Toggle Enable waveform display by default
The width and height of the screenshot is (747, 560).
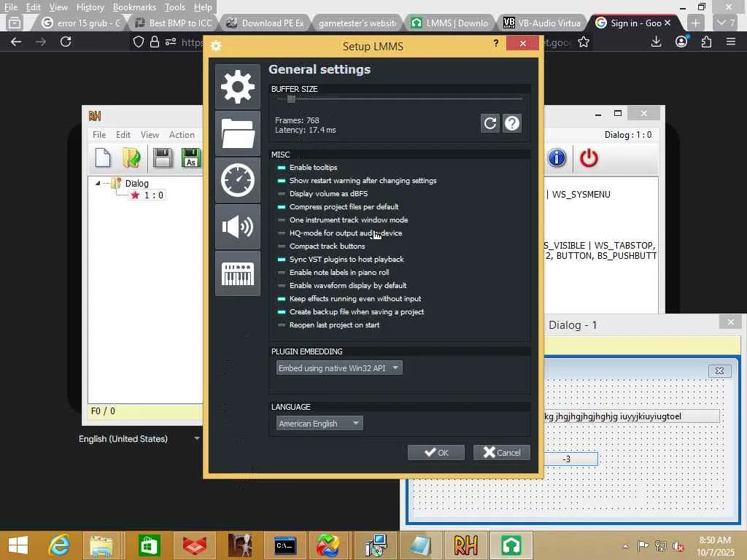342,286
